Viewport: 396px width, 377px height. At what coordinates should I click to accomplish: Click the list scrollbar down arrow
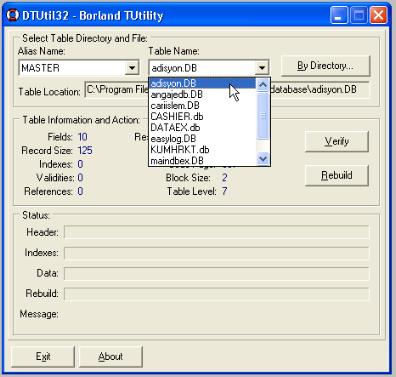click(263, 159)
